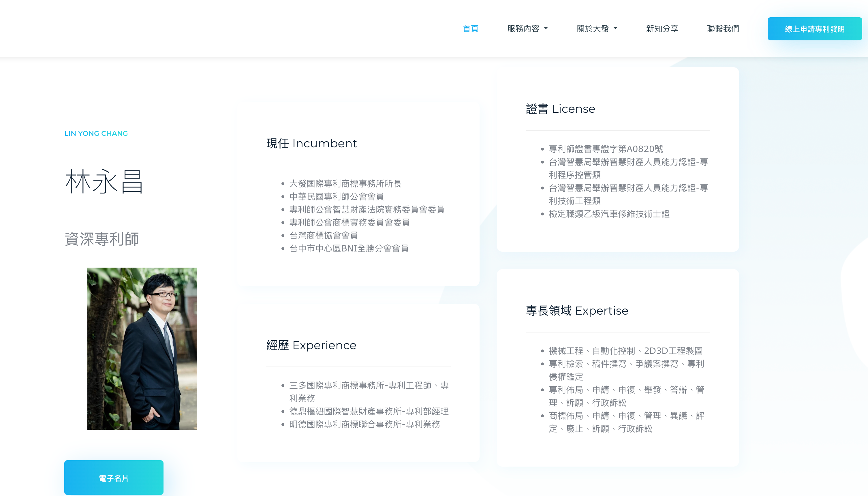Open the 首頁 home menu link
Viewport: 868px width, 496px height.
pos(470,29)
